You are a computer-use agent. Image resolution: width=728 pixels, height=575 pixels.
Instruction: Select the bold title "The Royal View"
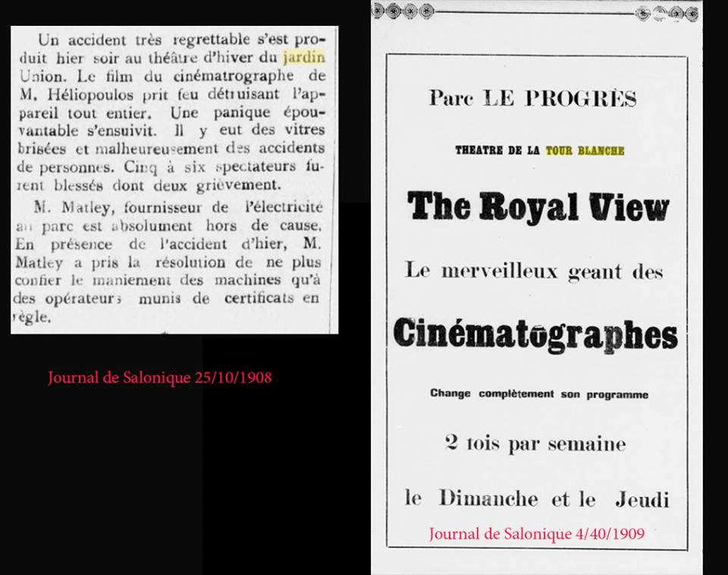[x=538, y=206]
